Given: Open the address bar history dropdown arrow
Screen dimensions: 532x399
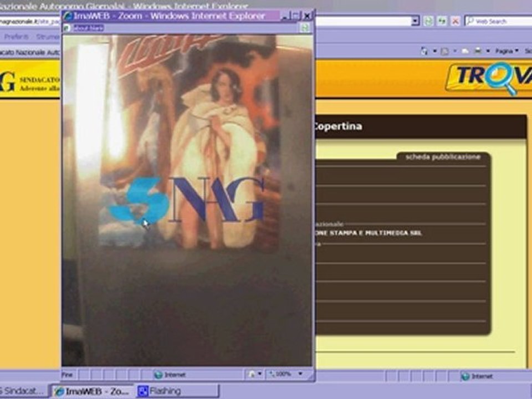Looking at the screenshot, I should coord(415,21).
